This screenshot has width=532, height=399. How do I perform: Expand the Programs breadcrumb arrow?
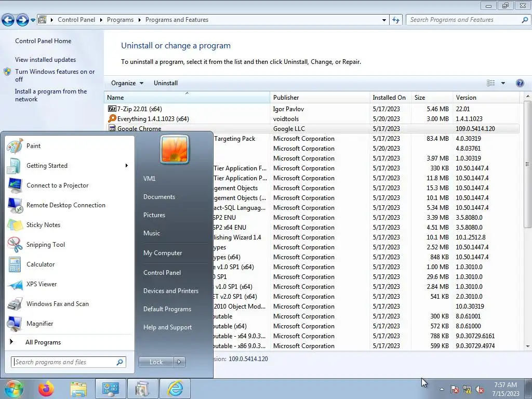coord(139,20)
